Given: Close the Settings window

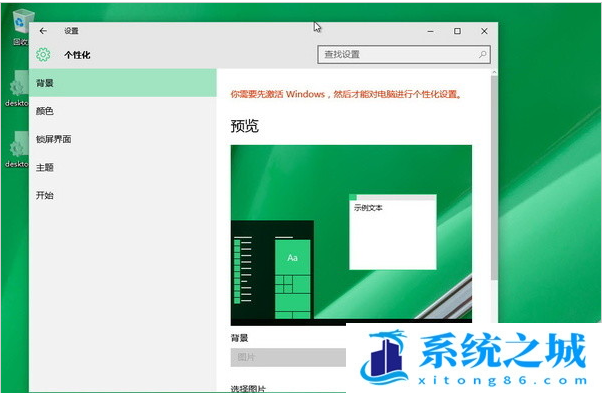Looking at the screenshot, I should coord(484,31).
